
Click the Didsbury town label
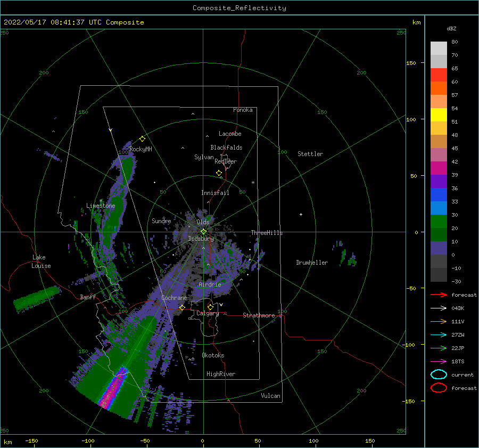click(x=201, y=239)
